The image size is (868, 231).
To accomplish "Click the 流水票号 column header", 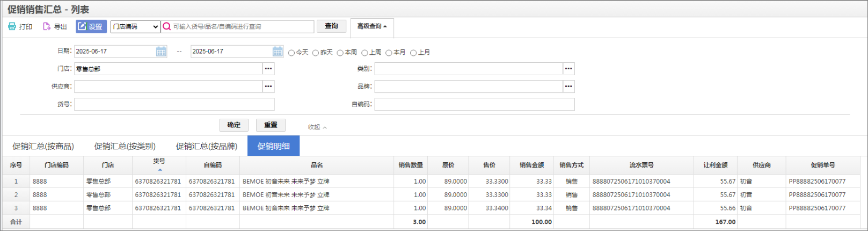I will pos(641,165).
